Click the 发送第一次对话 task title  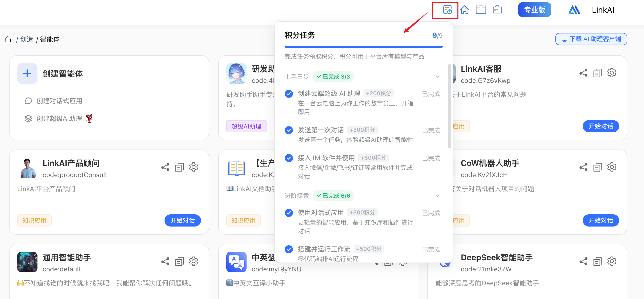click(321, 130)
